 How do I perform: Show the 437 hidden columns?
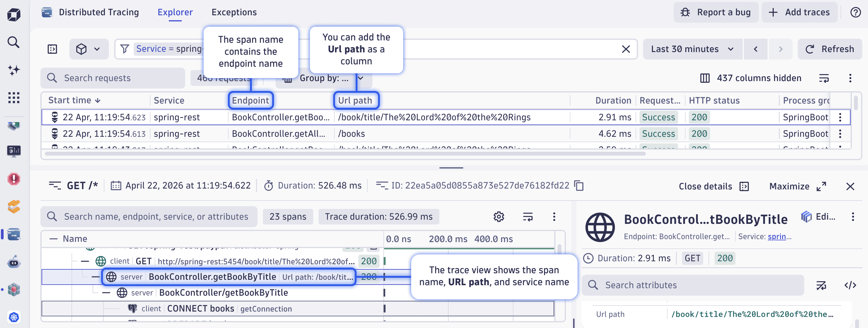click(750, 78)
